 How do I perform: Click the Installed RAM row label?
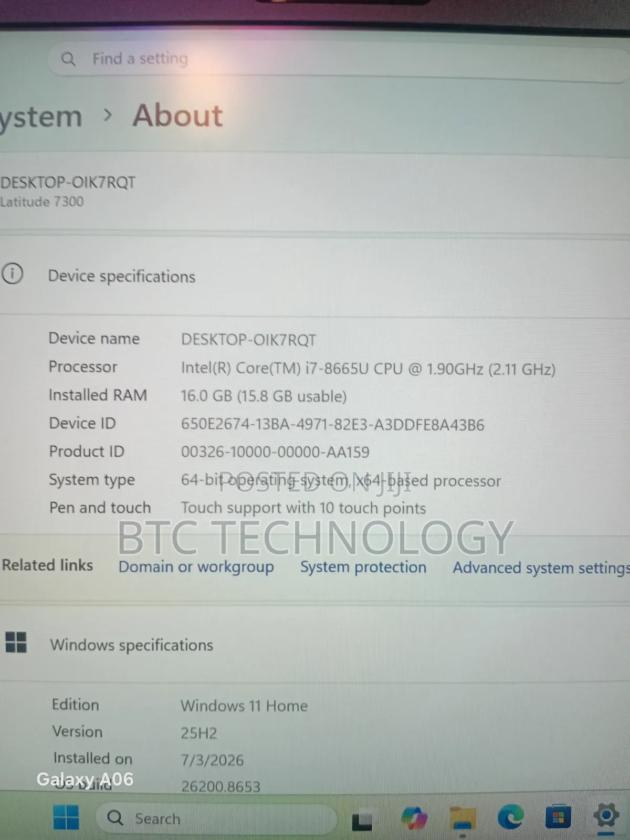click(x=98, y=395)
